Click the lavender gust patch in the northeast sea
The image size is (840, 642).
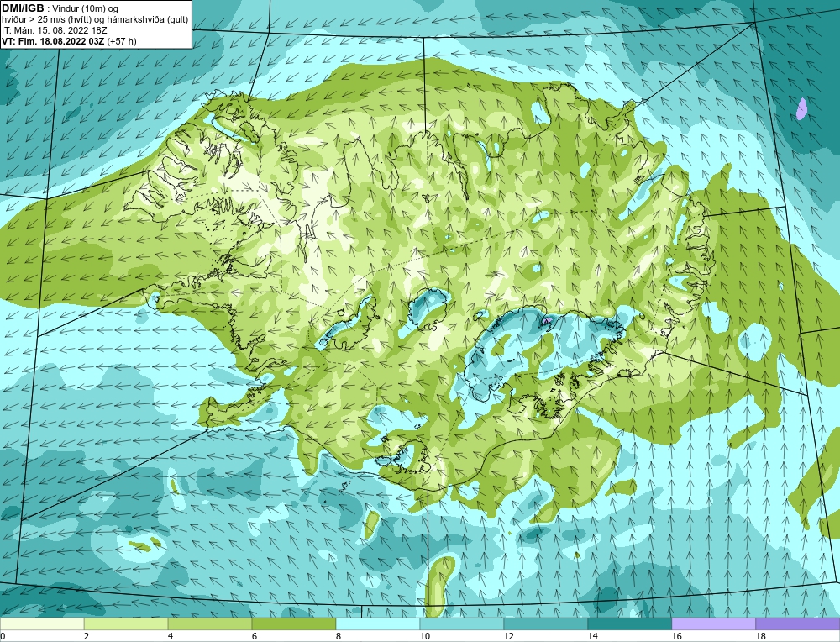click(x=801, y=108)
